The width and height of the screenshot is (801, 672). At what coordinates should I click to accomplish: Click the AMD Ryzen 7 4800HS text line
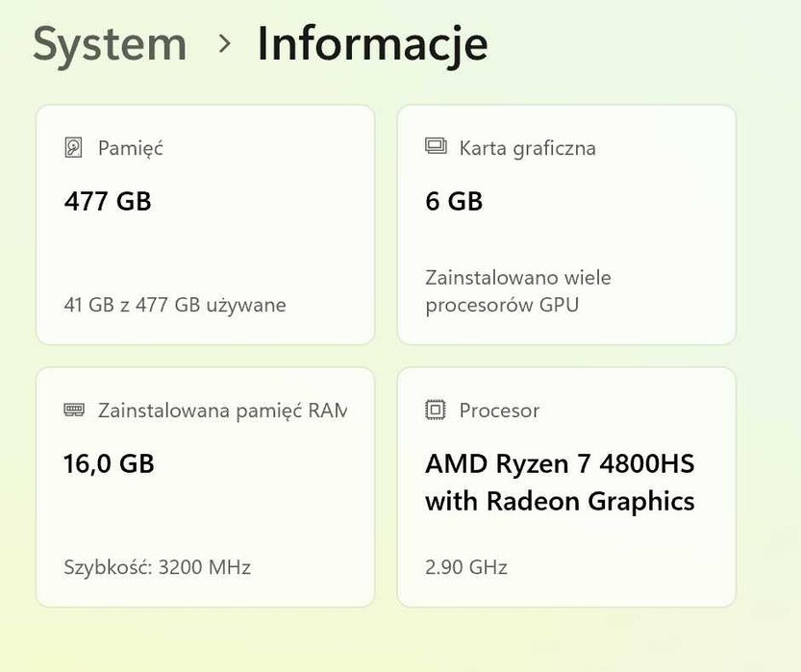point(560,463)
